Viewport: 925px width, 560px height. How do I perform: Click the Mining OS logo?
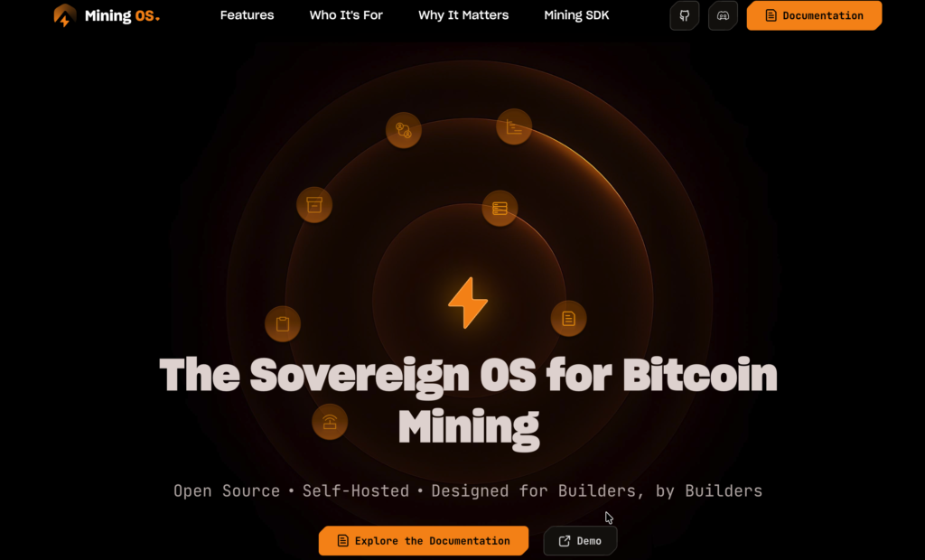pyautogui.click(x=107, y=16)
